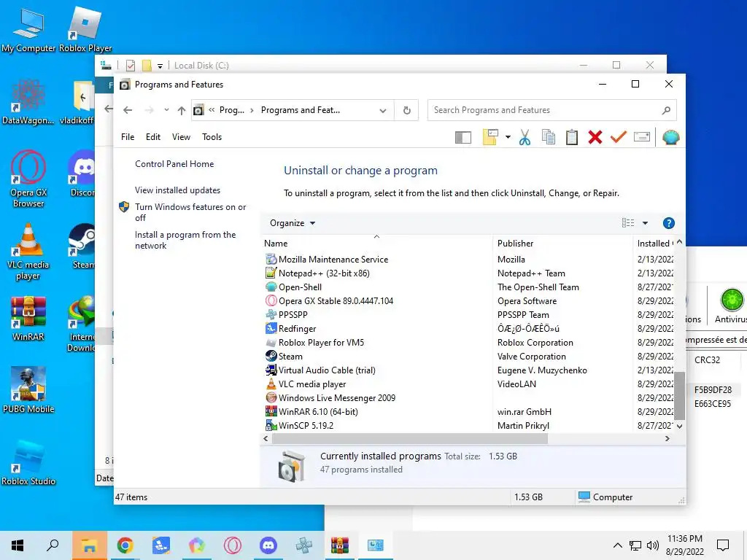Open the Roblox Player desktop icon
Screen dimensions: 747x560
pos(85,29)
